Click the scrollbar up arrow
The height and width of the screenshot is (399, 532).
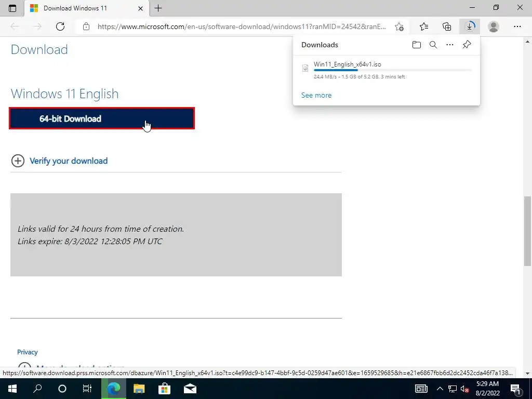(x=527, y=42)
